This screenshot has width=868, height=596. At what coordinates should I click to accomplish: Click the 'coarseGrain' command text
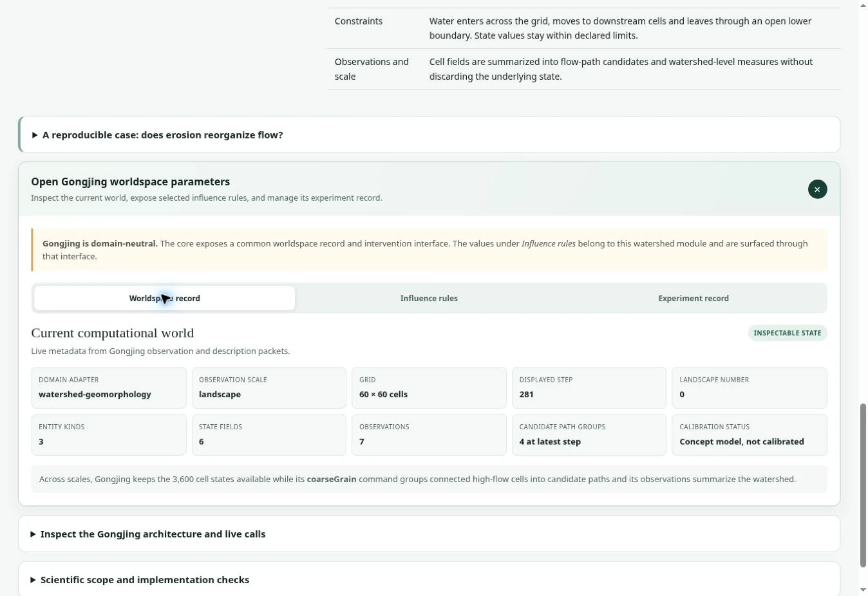click(x=332, y=479)
